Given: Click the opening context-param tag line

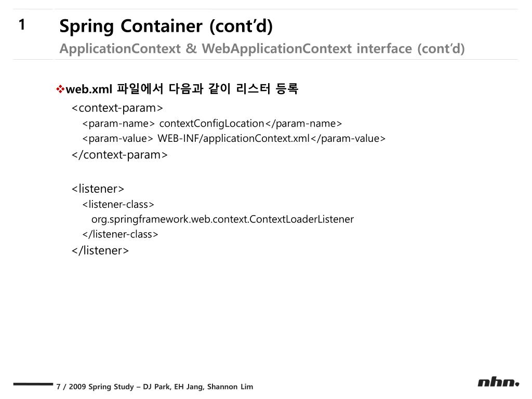Looking at the screenshot, I should pyautogui.click(x=117, y=108).
